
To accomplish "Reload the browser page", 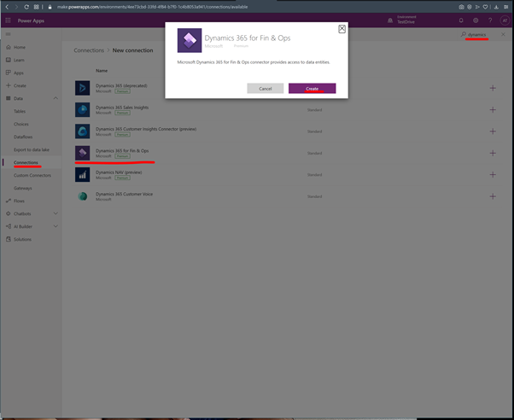I will (x=26, y=7).
